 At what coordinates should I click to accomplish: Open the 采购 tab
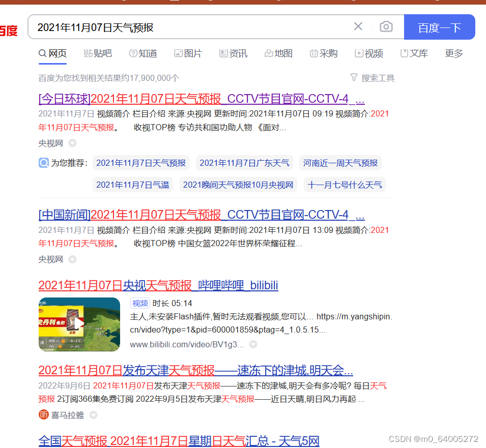[324, 53]
